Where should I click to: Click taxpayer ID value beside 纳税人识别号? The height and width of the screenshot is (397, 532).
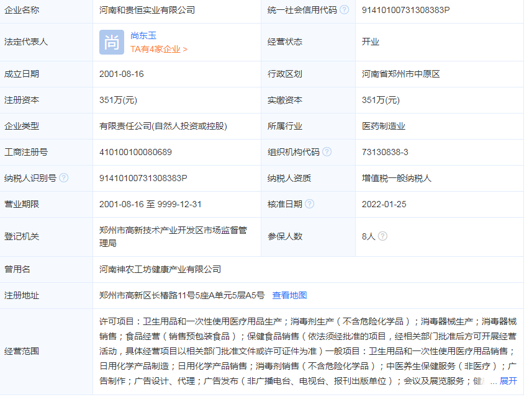coord(143,178)
